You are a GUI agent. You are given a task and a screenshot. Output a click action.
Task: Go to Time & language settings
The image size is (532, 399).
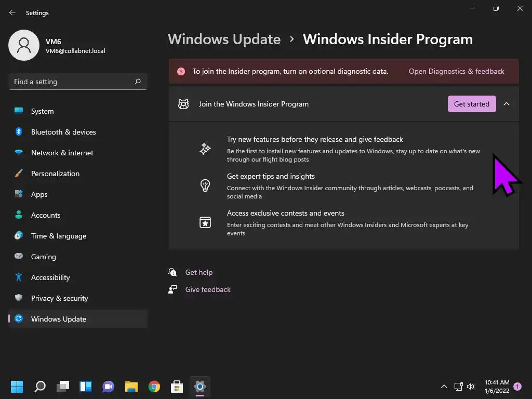point(78,235)
